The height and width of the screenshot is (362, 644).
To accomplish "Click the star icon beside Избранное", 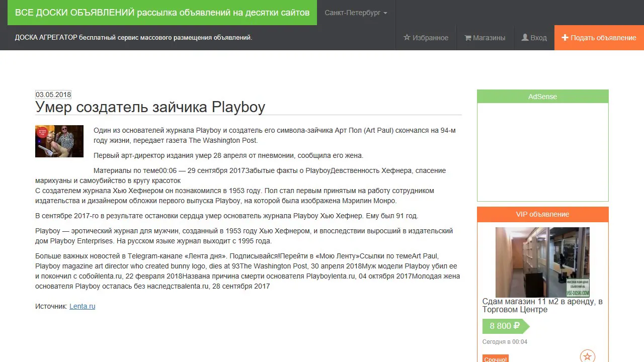I will 407,38.
